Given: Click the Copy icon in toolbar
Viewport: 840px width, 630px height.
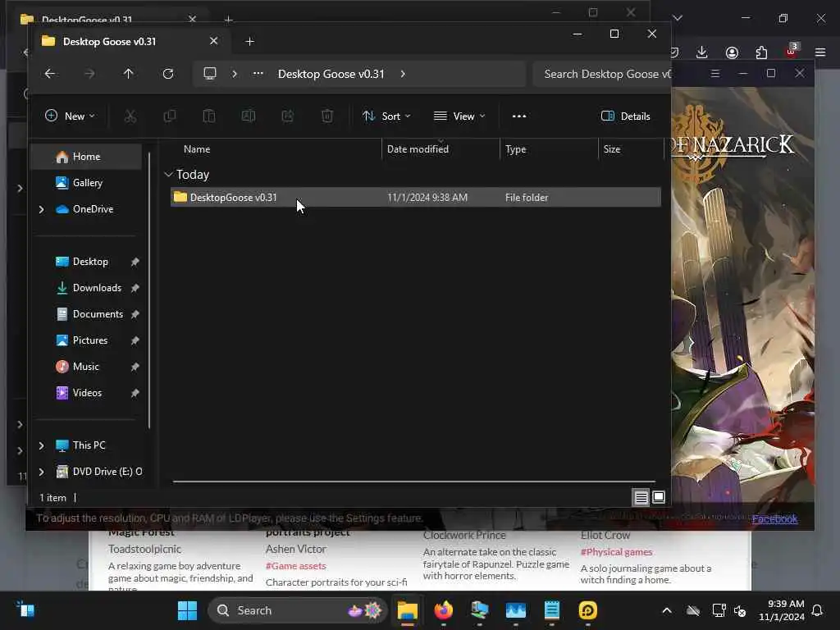Looking at the screenshot, I should [x=169, y=116].
